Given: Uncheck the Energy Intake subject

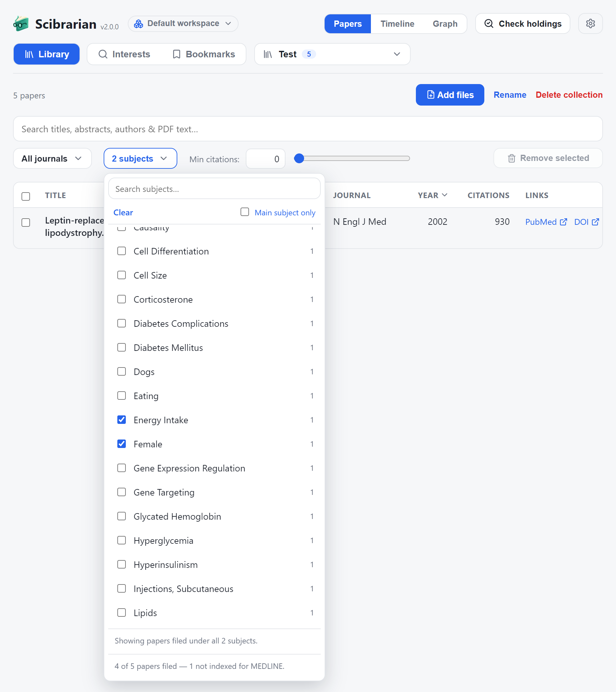Looking at the screenshot, I should click(122, 420).
